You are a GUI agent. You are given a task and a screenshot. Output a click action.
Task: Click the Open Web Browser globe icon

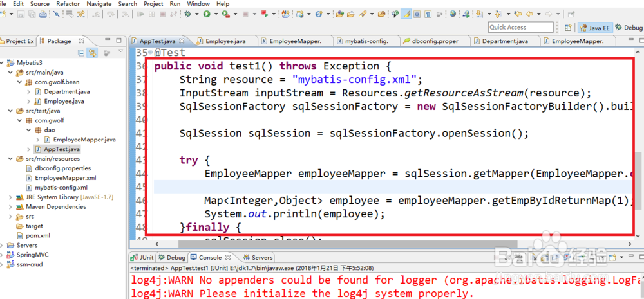(453, 14)
